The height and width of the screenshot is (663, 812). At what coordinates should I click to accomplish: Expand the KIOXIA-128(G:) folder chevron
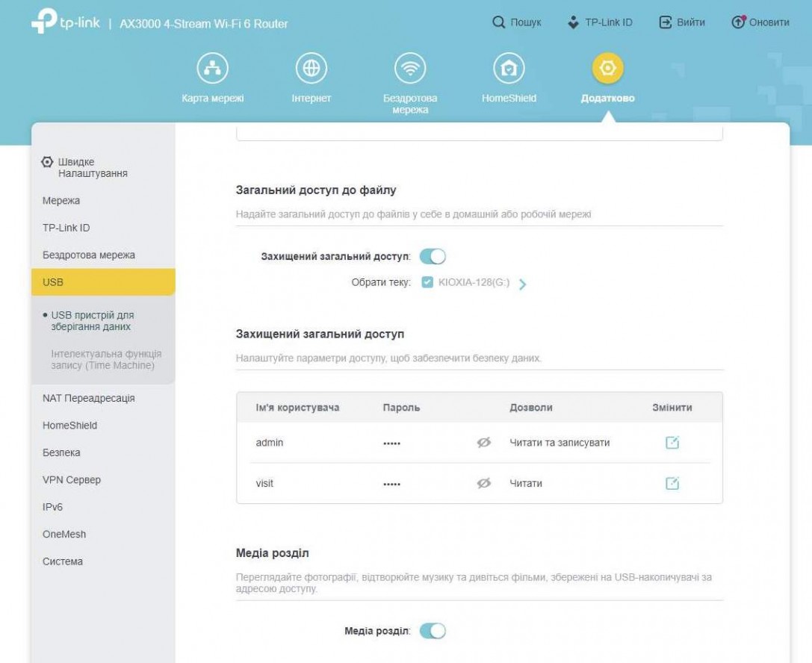click(523, 284)
